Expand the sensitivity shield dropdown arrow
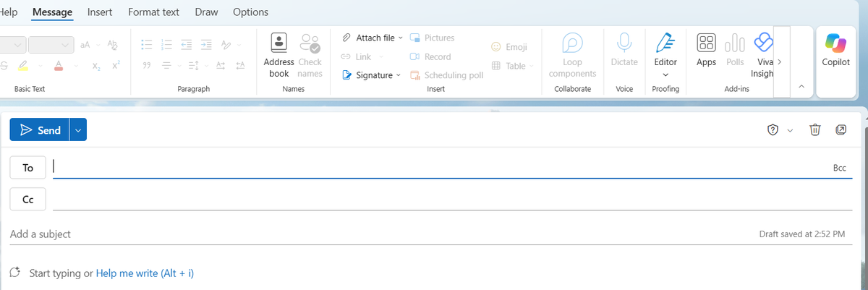Viewport: 868px width, 290px height. pos(790,130)
